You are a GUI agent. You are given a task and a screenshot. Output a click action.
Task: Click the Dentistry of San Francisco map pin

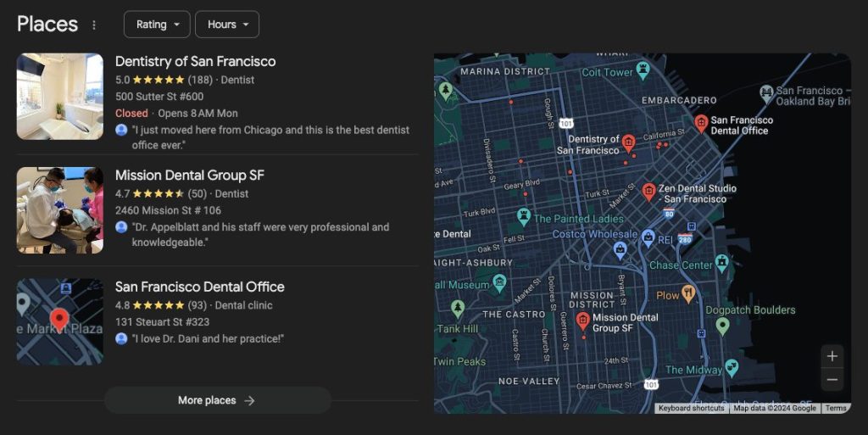coord(628,143)
